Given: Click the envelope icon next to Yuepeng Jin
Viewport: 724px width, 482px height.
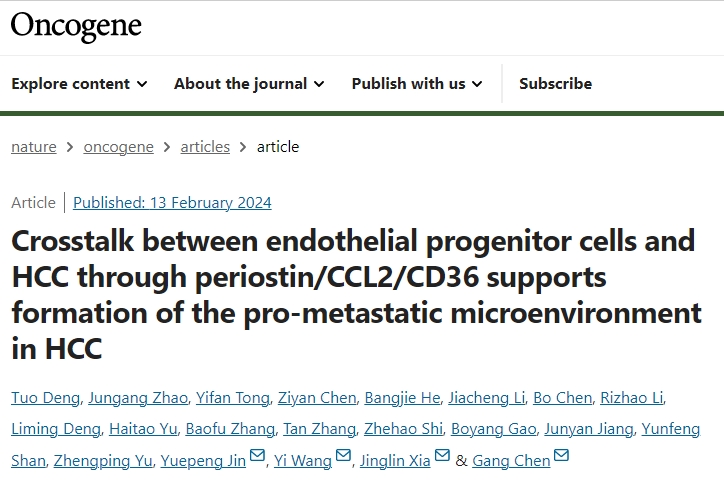Looking at the screenshot, I should point(257,455).
